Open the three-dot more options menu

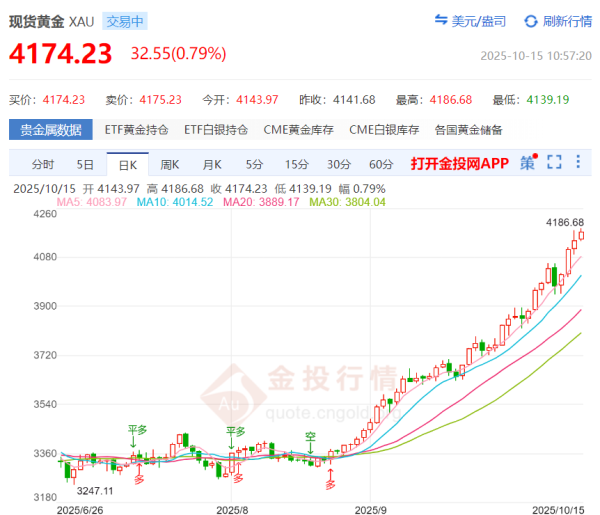click(x=579, y=163)
